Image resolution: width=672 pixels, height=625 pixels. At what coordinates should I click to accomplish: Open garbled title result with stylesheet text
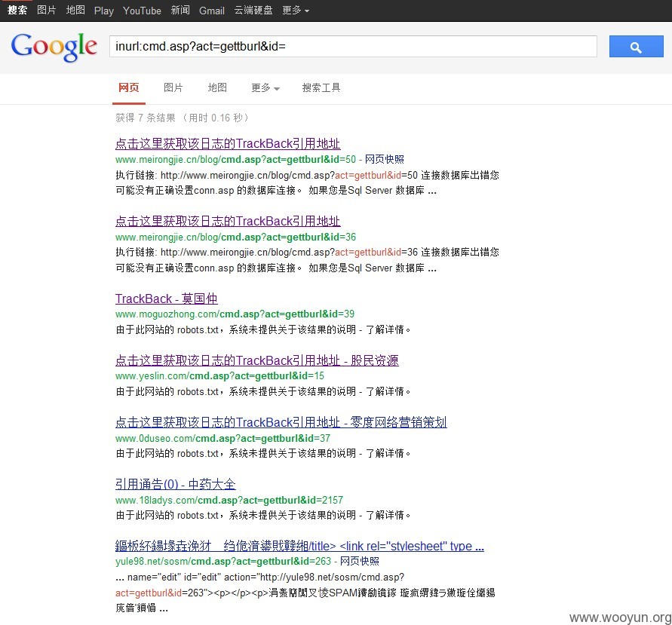point(299,546)
